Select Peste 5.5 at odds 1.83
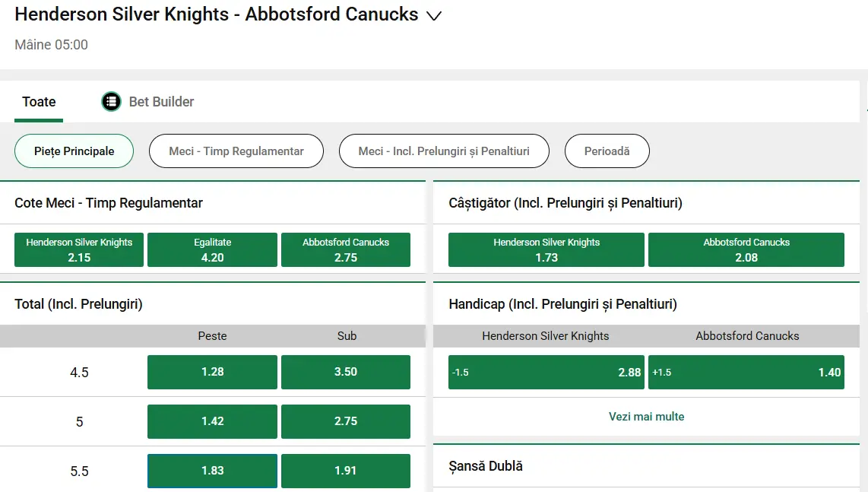 tap(212, 471)
